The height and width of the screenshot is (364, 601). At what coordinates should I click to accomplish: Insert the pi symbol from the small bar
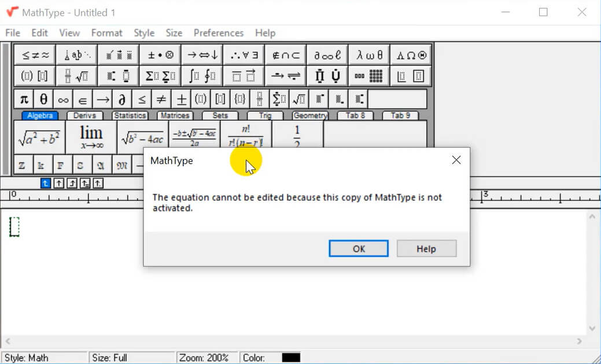pos(24,99)
